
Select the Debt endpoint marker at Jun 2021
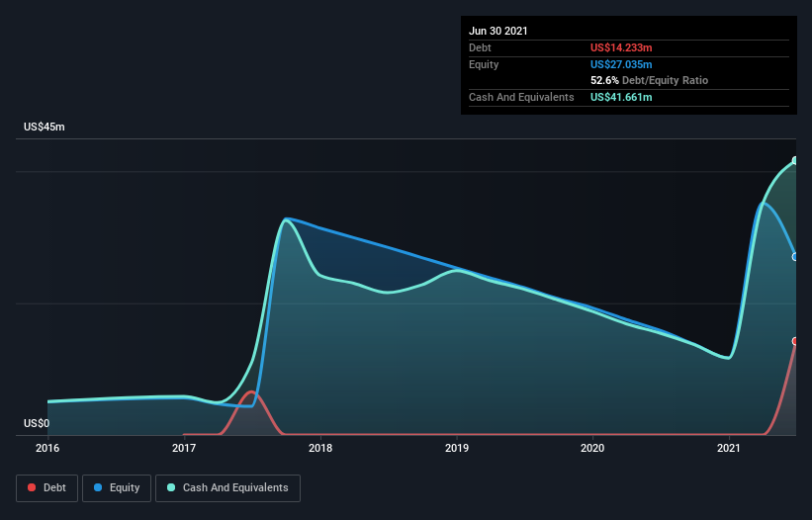coord(795,341)
